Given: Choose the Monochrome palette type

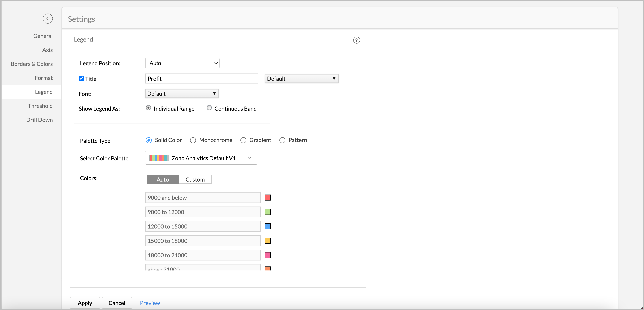Looking at the screenshot, I should point(193,140).
